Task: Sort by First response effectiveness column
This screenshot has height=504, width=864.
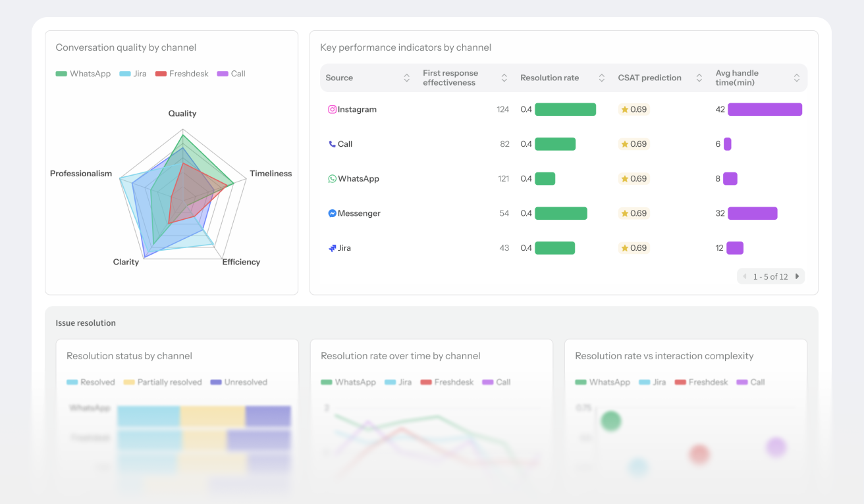Action: pos(504,78)
